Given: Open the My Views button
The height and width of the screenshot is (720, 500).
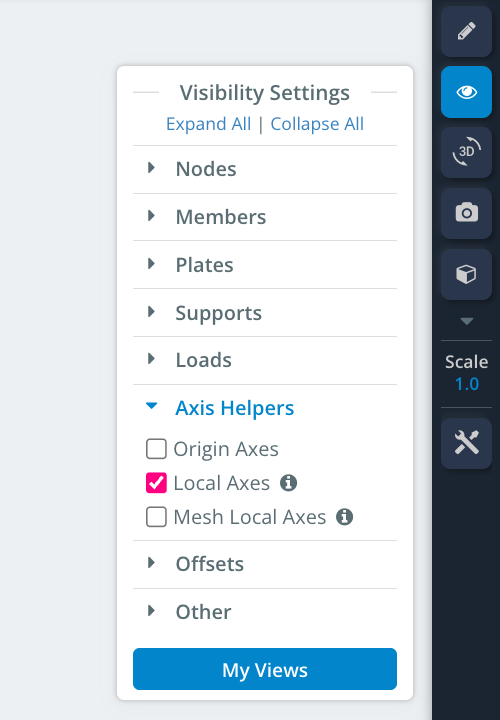Looking at the screenshot, I should click(x=265, y=669).
